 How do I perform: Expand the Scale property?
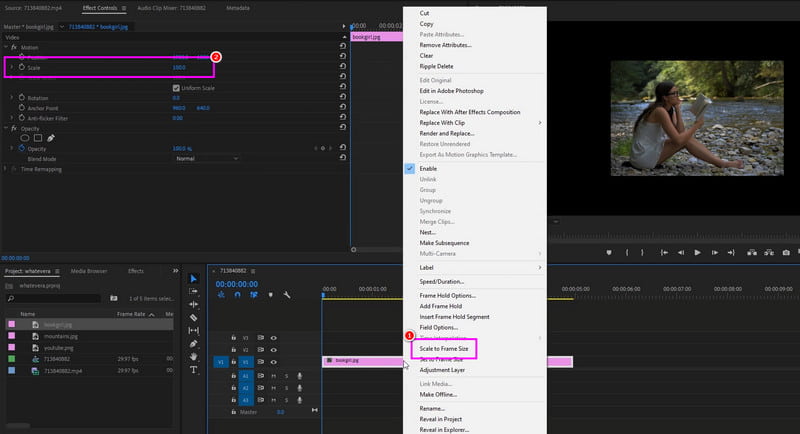pos(12,67)
